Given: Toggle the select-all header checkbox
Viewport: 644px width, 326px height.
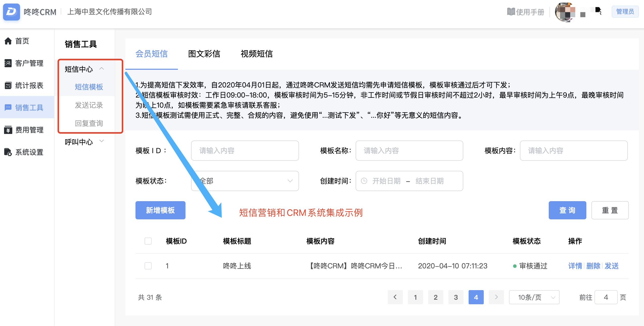Looking at the screenshot, I should [x=148, y=241].
